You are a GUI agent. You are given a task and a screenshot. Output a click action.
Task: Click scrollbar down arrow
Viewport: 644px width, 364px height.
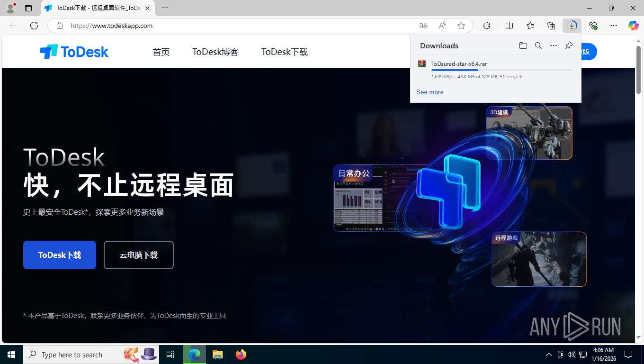tap(639, 337)
